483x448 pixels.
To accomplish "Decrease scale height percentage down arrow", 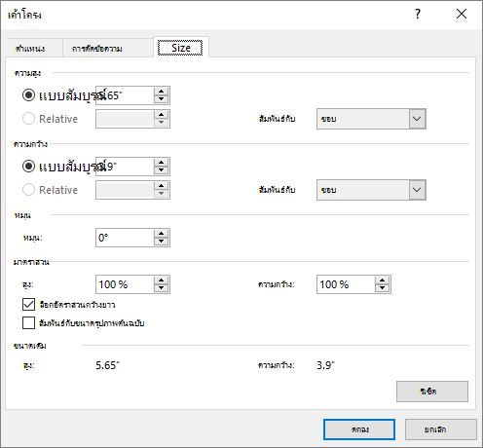I will pos(161,288).
